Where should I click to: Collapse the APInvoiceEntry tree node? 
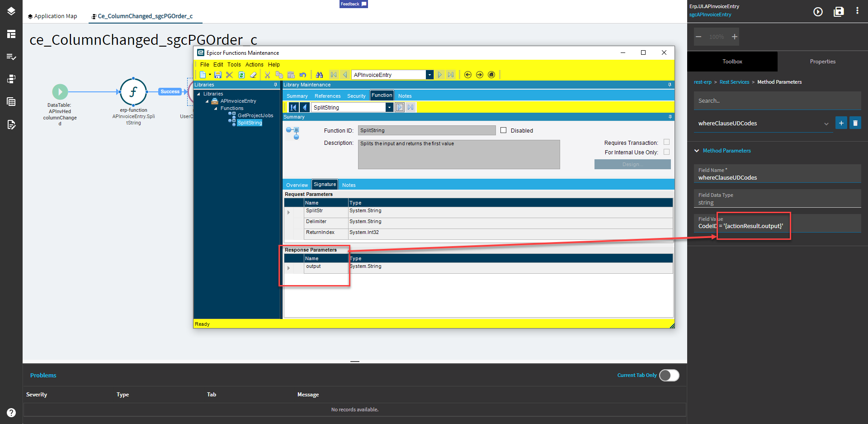click(207, 101)
